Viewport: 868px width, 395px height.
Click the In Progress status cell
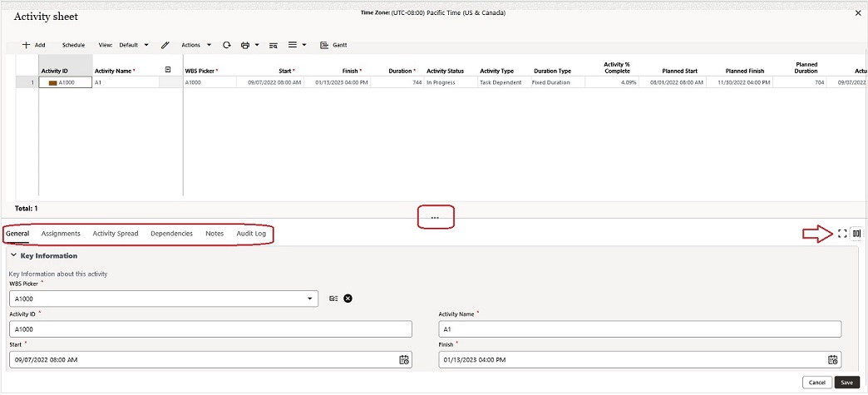pos(450,82)
